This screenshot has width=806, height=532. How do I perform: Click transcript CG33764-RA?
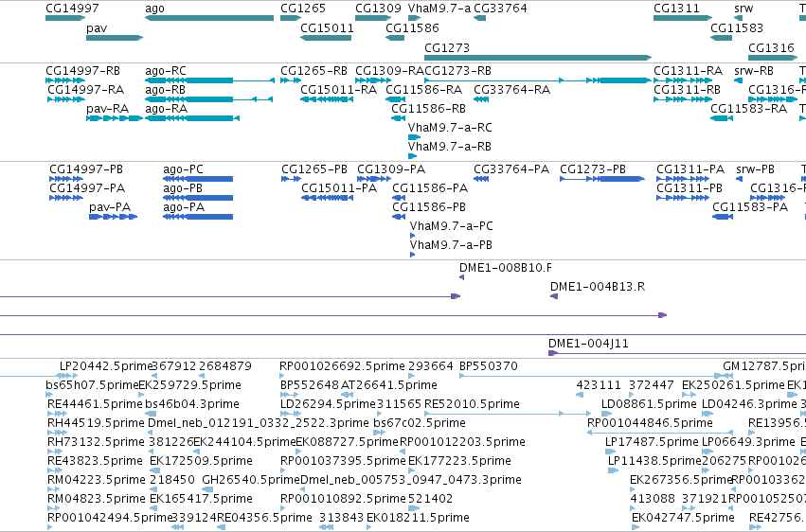[512, 90]
